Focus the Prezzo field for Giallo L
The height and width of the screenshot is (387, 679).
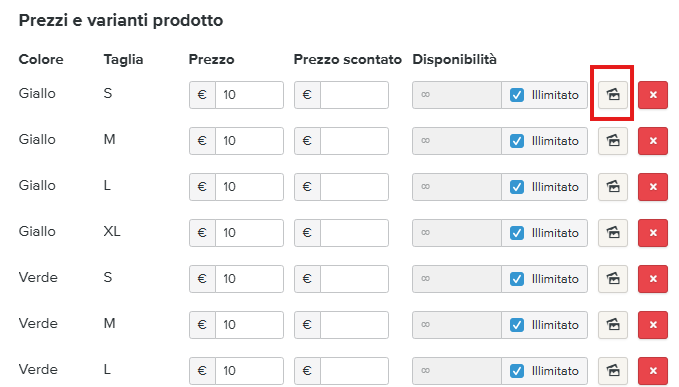249,187
